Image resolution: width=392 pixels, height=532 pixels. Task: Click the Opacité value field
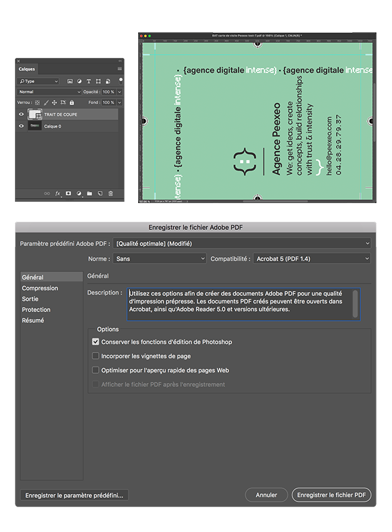tap(108, 92)
